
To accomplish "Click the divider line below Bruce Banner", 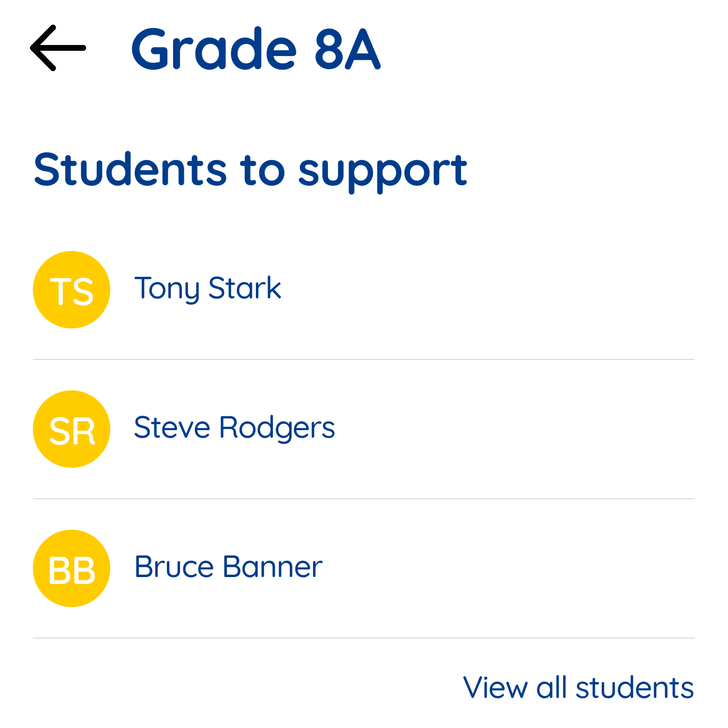I will point(363,638).
